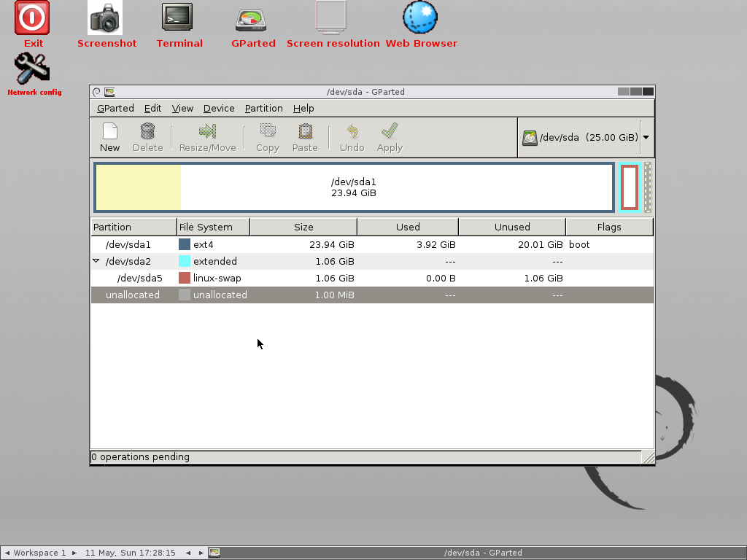
Task: Select the /dev/sda1 ext4 partition row
Action: click(x=372, y=245)
